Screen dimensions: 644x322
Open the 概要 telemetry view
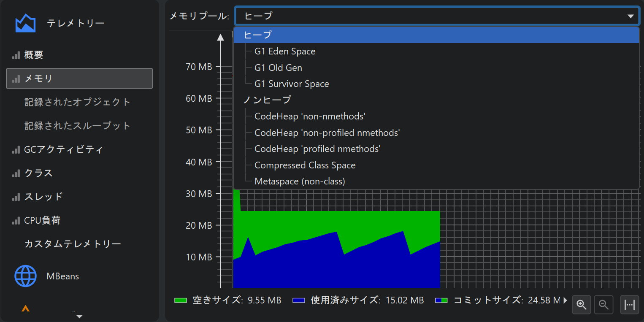(34, 55)
